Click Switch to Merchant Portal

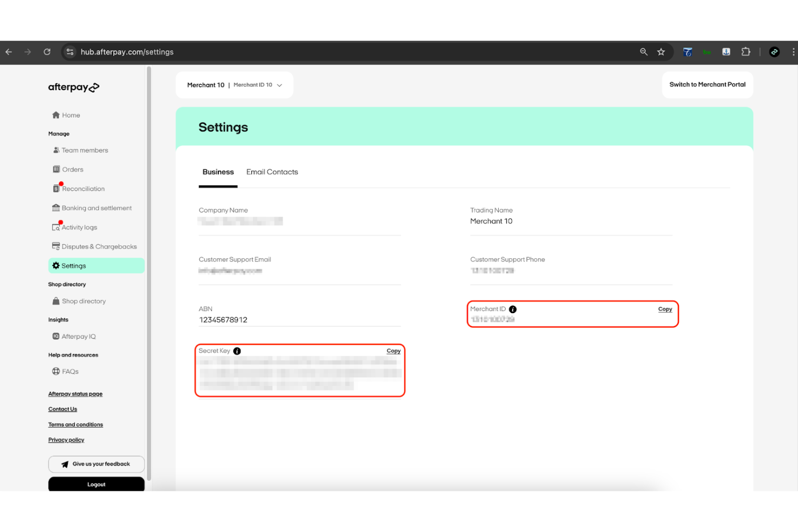[x=707, y=85]
